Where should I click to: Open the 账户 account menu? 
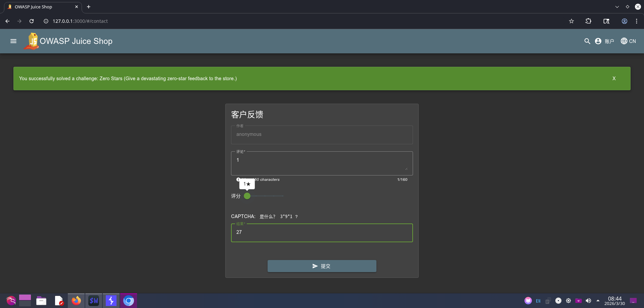pos(604,41)
